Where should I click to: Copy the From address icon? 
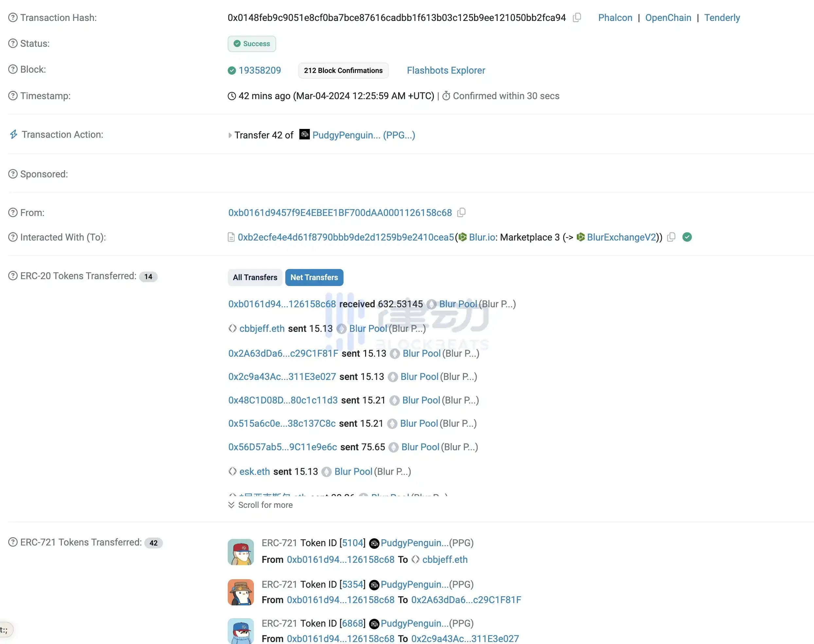tap(461, 213)
